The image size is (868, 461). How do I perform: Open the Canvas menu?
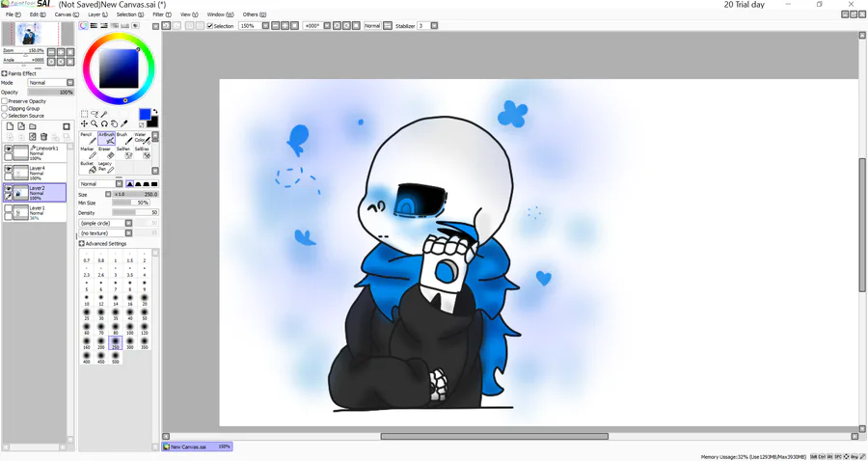pyautogui.click(x=67, y=14)
